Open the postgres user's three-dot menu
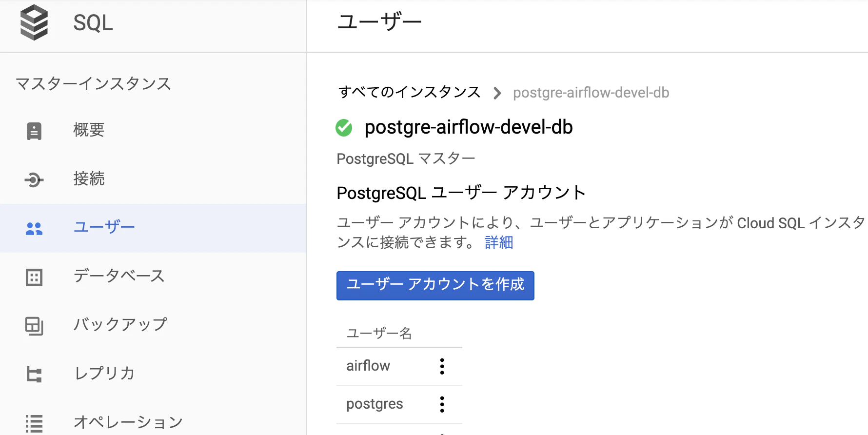 [442, 404]
